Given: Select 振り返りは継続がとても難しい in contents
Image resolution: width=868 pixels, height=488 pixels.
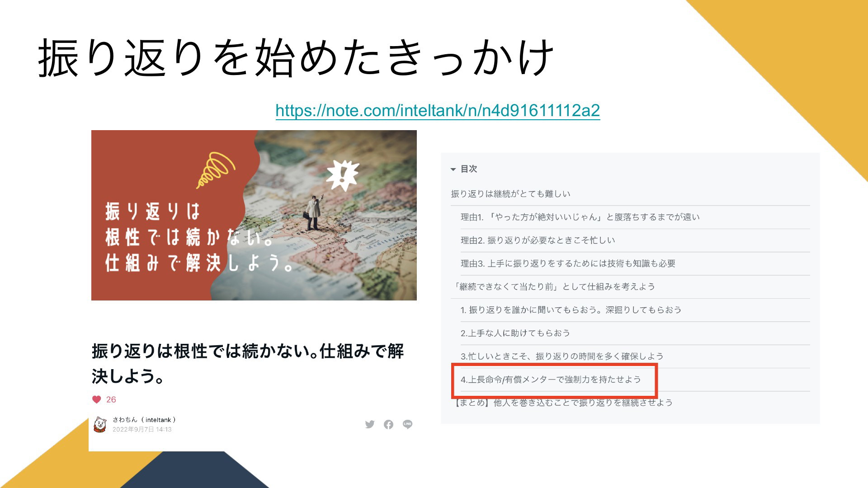Looking at the screenshot, I should tap(510, 194).
